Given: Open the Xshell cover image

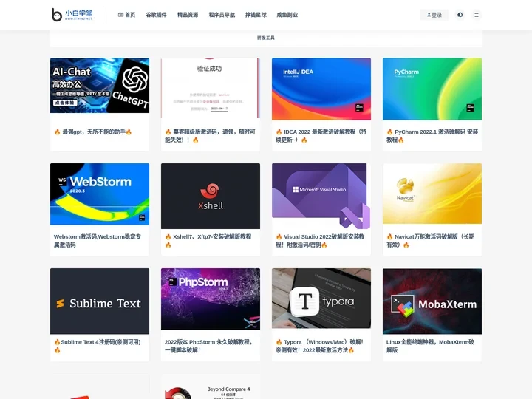Looking at the screenshot, I should coord(211,196).
